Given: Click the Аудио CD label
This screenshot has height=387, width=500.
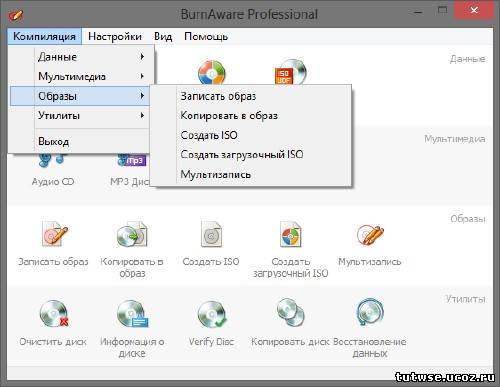Looking at the screenshot, I should click(53, 182).
